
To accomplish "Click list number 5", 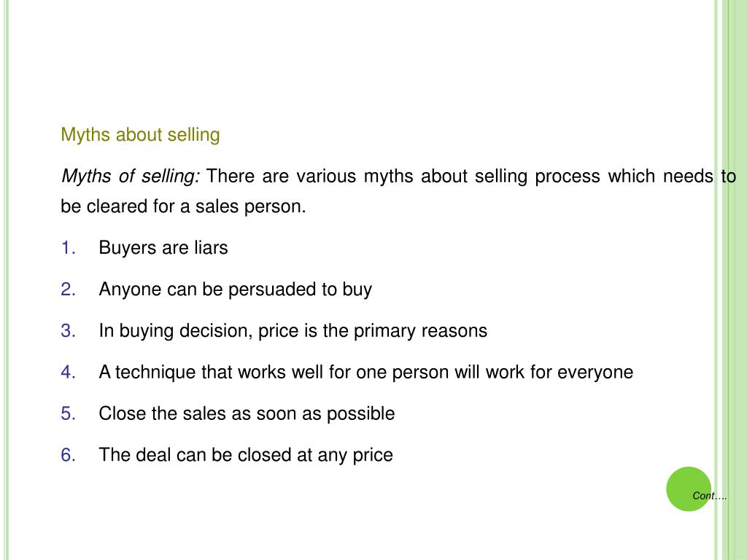I will tap(69, 414).
